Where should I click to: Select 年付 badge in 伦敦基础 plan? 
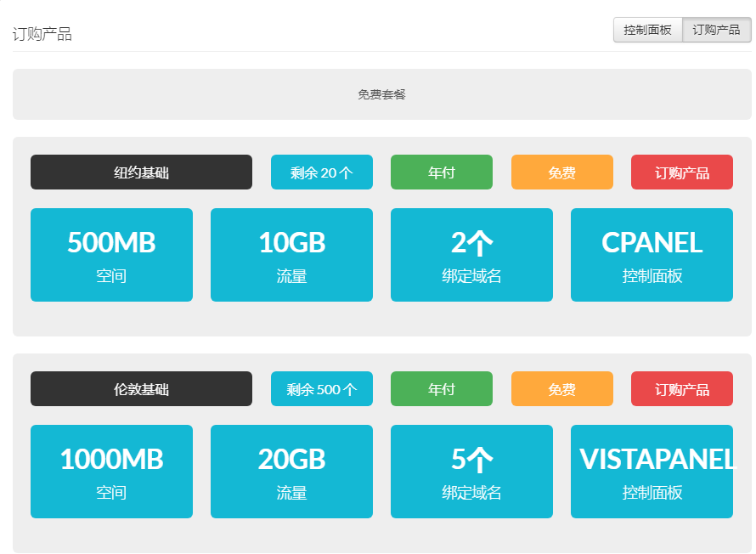[x=442, y=388]
